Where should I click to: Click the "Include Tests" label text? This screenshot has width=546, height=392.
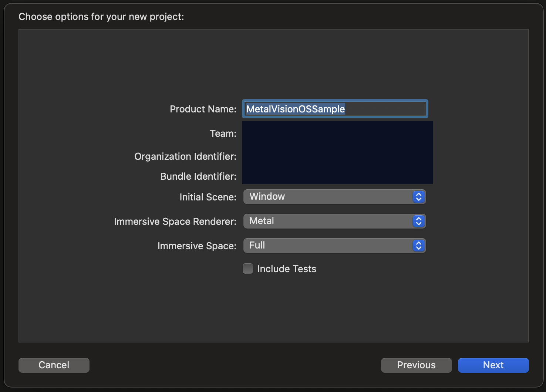click(287, 269)
